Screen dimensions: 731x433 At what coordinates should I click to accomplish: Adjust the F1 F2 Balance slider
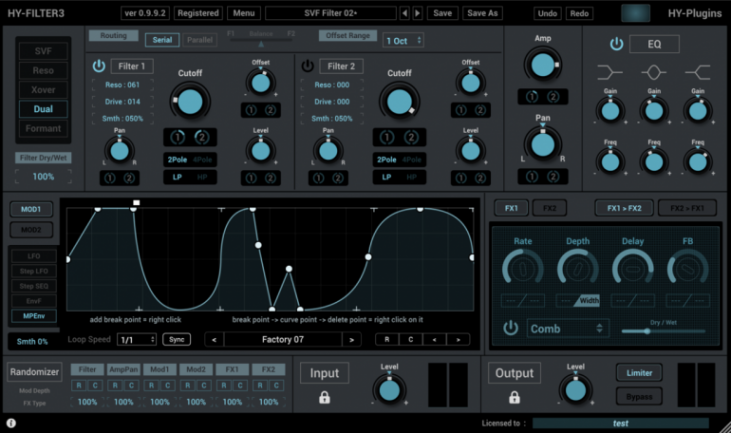(261, 42)
